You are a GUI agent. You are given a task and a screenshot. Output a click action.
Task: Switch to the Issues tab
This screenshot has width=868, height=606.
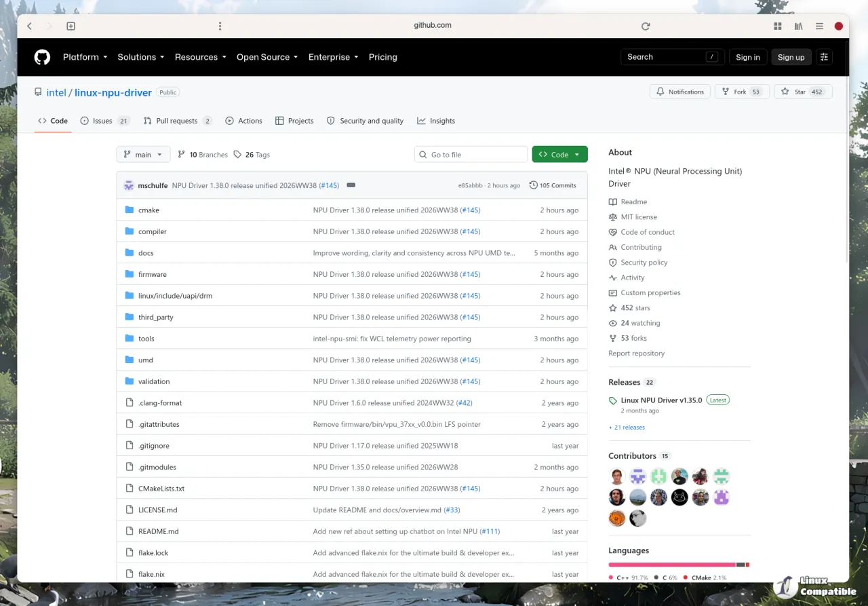104,121
